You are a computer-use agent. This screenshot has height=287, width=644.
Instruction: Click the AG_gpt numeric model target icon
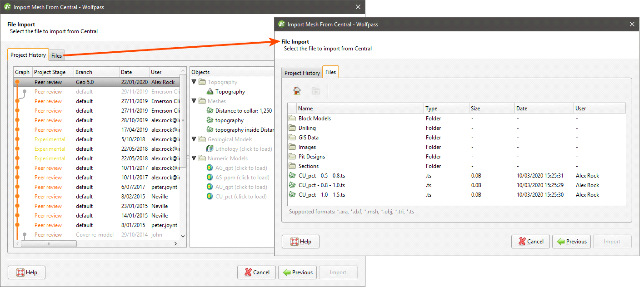(x=209, y=168)
